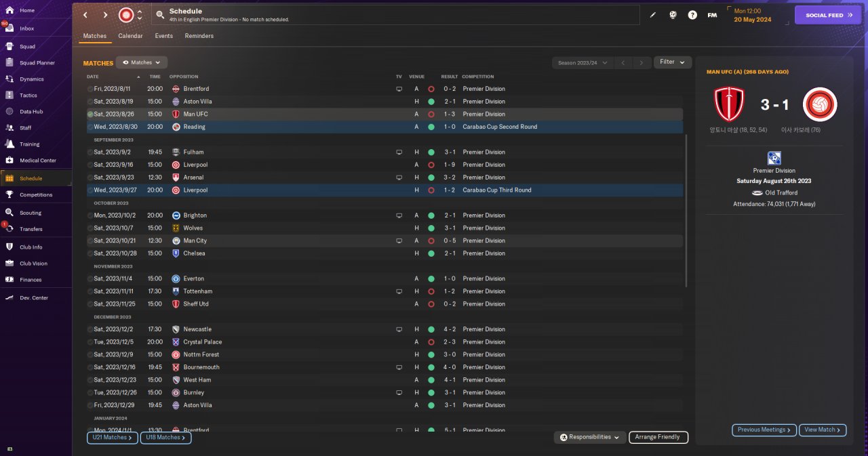
Task: Open the Club Info shield icon
Action: point(9,247)
